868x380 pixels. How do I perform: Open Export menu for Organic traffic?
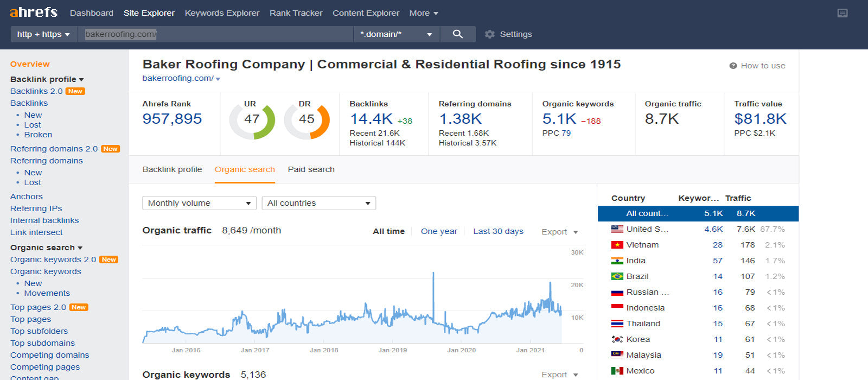pyautogui.click(x=559, y=232)
